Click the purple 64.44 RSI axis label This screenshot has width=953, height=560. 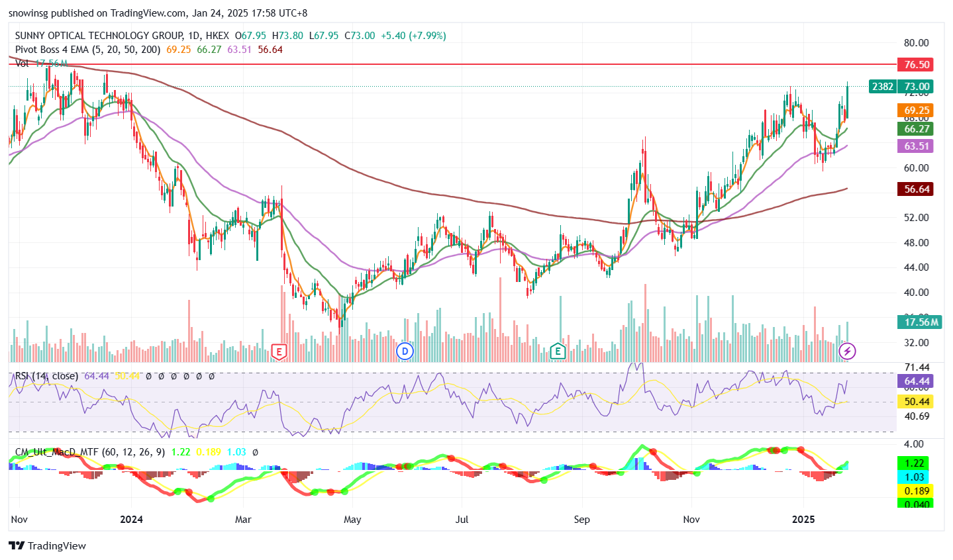coord(917,381)
